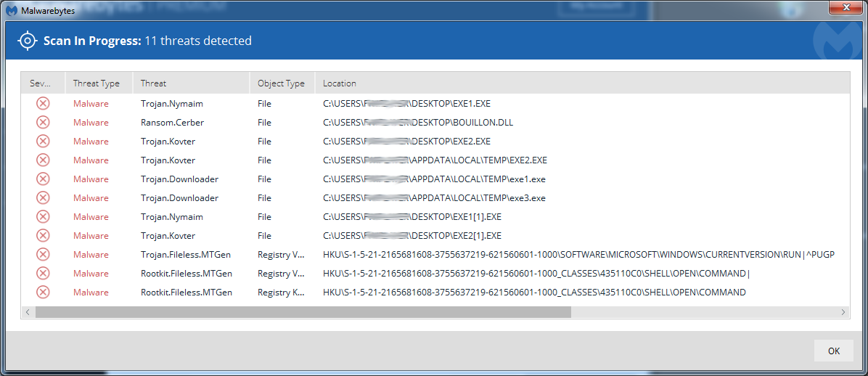Click severity icon for DESKTOP\EXE1.EXE row
The width and height of the screenshot is (868, 376).
point(43,104)
